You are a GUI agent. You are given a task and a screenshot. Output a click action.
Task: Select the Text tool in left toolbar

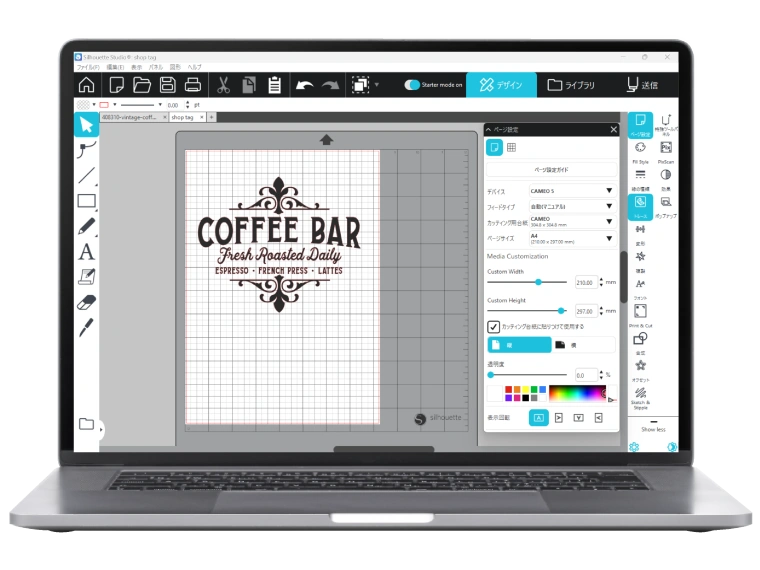click(87, 252)
